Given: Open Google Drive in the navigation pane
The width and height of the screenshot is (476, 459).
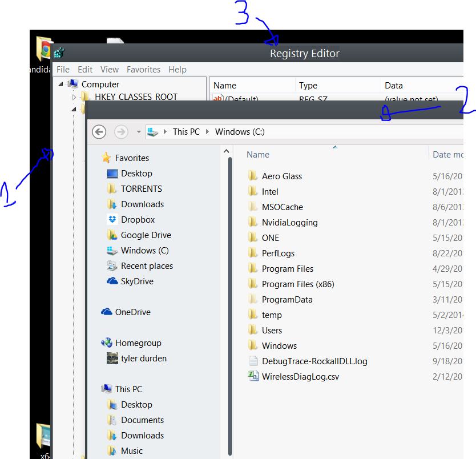Looking at the screenshot, I should pyautogui.click(x=146, y=235).
